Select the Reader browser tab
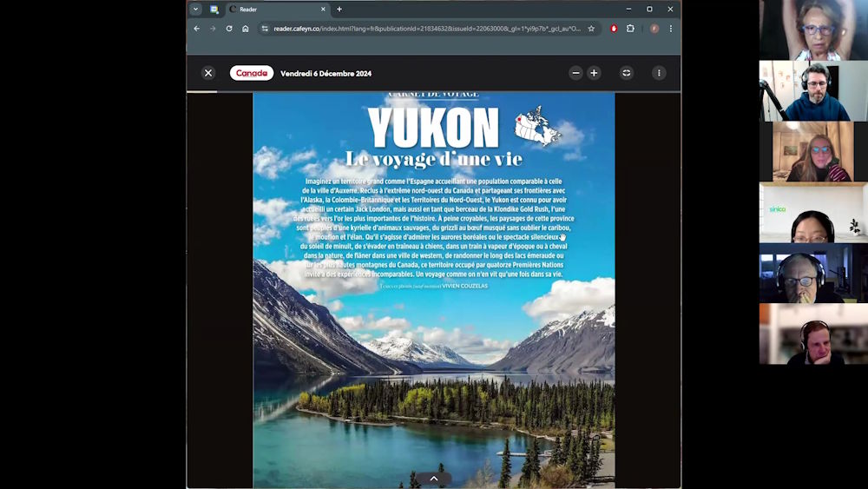 pos(278,9)
